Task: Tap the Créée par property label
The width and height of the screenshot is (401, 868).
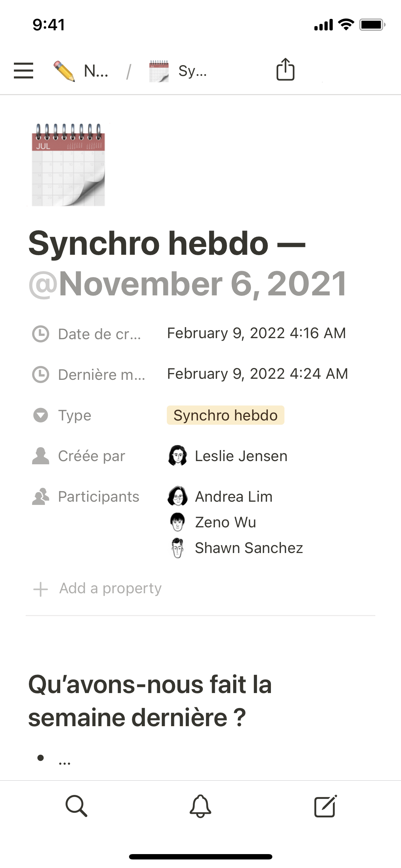Action: point(92,456)
